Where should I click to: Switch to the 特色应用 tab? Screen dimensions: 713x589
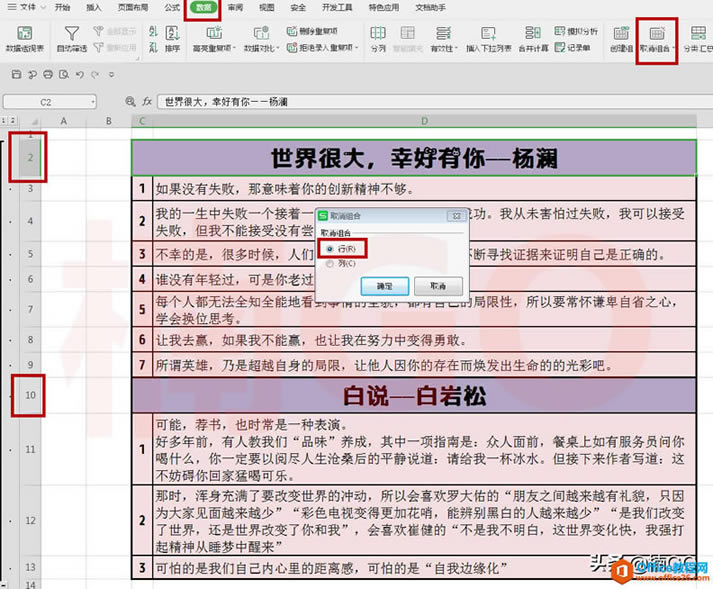(384, 7)
